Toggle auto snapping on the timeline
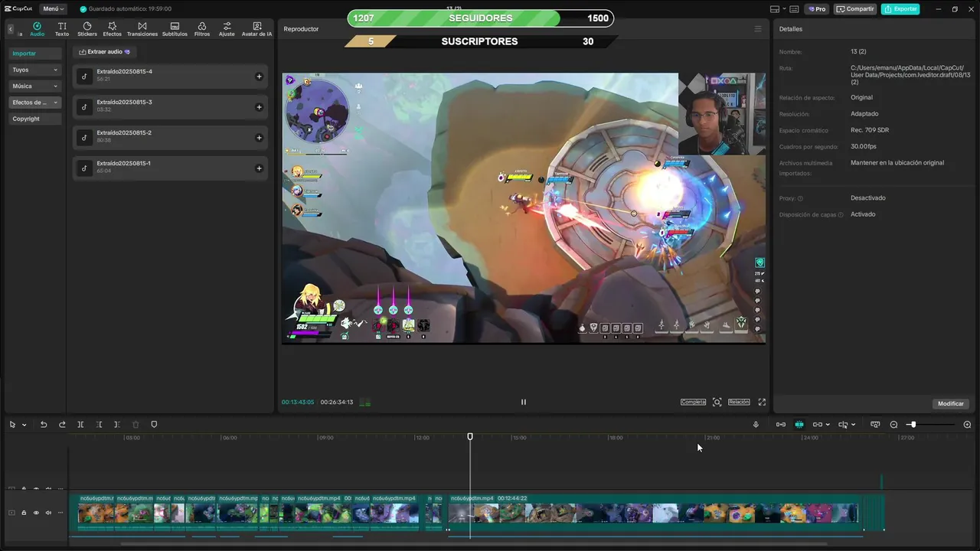This screenshot has height=551, width=980. [x=799, y=425]
